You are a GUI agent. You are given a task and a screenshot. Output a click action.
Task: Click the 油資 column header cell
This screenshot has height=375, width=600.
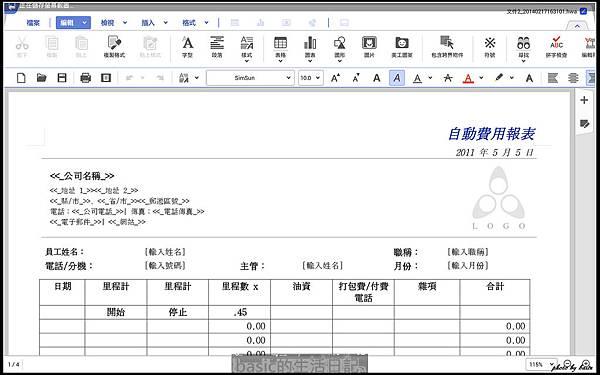coord(302,292)
